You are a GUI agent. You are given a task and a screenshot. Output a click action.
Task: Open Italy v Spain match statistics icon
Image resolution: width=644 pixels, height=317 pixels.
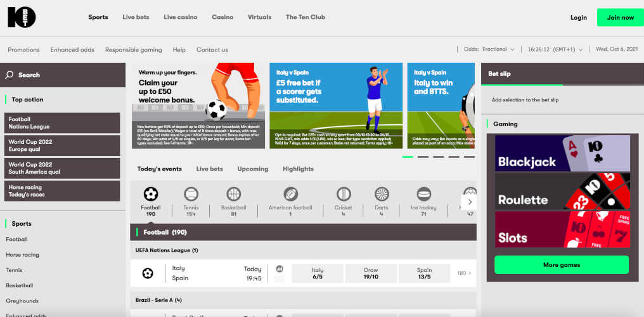click(x=280, y=269)
